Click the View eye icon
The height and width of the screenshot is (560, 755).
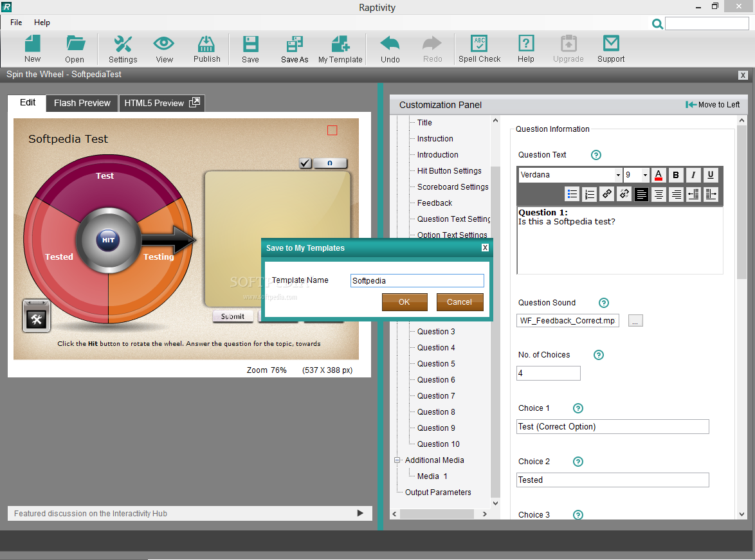pos(164,49)
